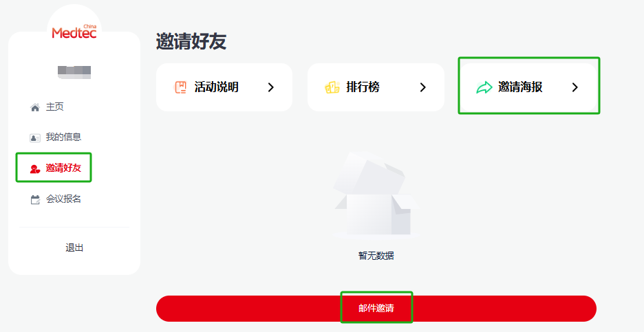Screen dimensions: 644x332
Task: Click the red people icon beside 邀请好友
Action: [x=35, y=168]
